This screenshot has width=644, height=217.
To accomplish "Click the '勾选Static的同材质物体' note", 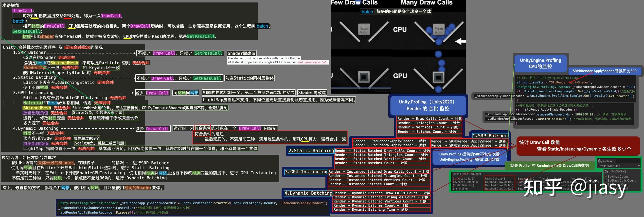I will pos(249,78).
